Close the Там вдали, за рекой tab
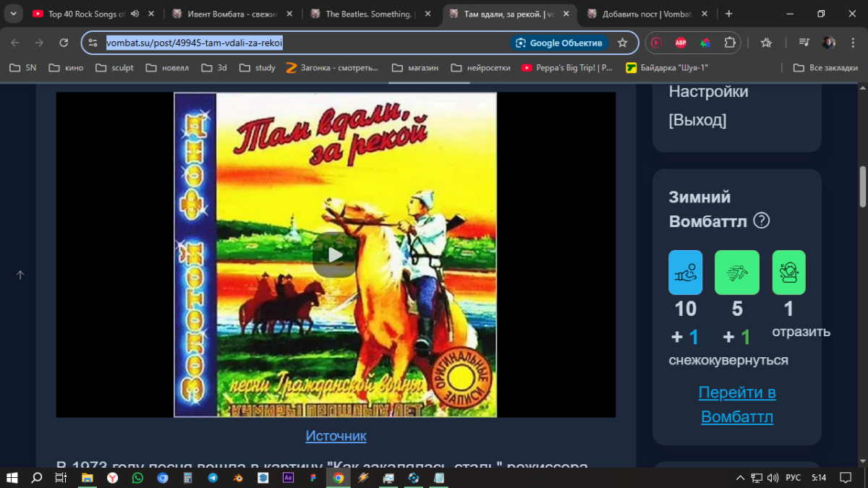This screenshot has width=868, height=488. coord(567,14)
